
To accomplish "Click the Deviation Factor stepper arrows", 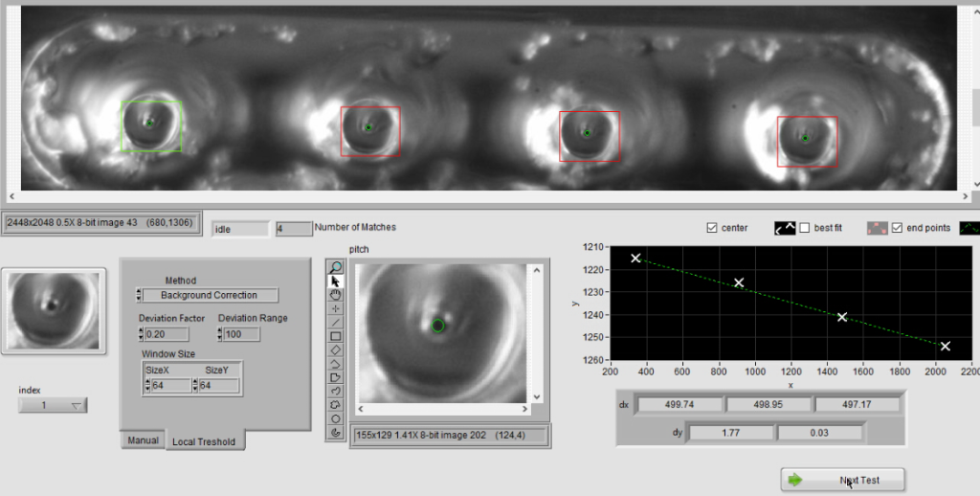I will (x=140, y=334).
